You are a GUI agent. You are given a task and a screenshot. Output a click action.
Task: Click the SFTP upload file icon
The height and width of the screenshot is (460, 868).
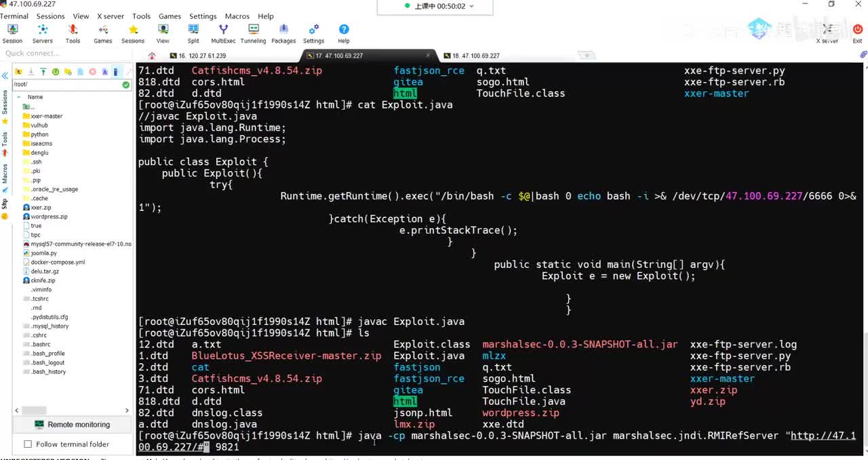pyautogui.click(x=43, y=71)
